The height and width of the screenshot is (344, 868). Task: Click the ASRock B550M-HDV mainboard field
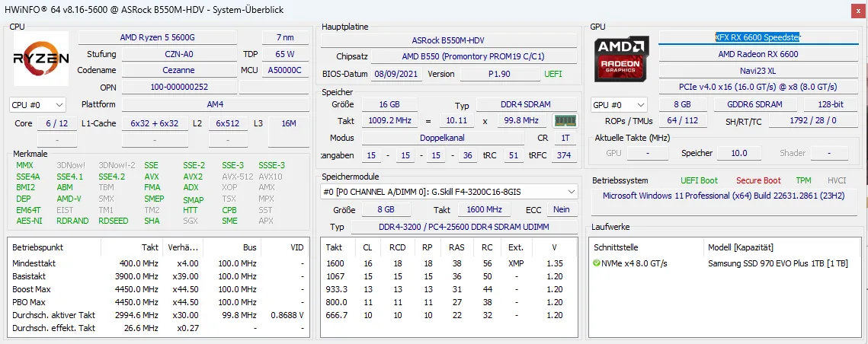449,40
